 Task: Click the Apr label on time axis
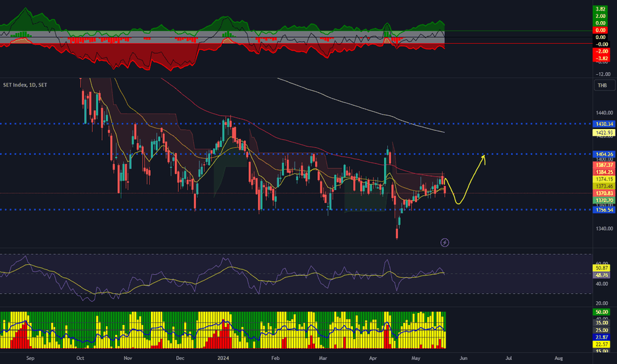click(373, 359)
